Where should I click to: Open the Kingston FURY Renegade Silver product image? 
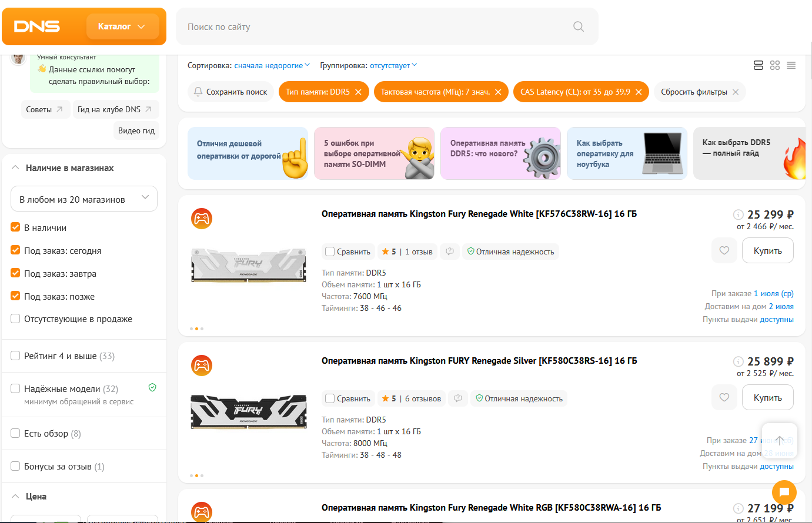249,412
